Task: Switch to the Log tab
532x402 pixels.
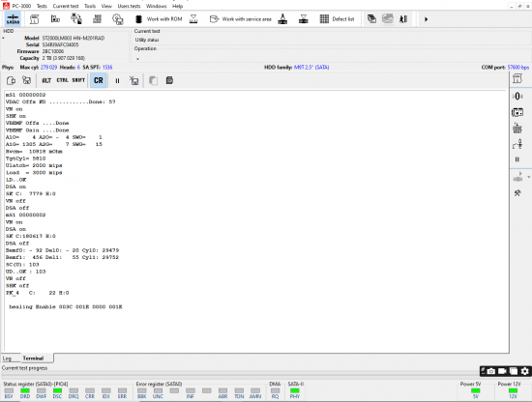Action: coord(7,359)
